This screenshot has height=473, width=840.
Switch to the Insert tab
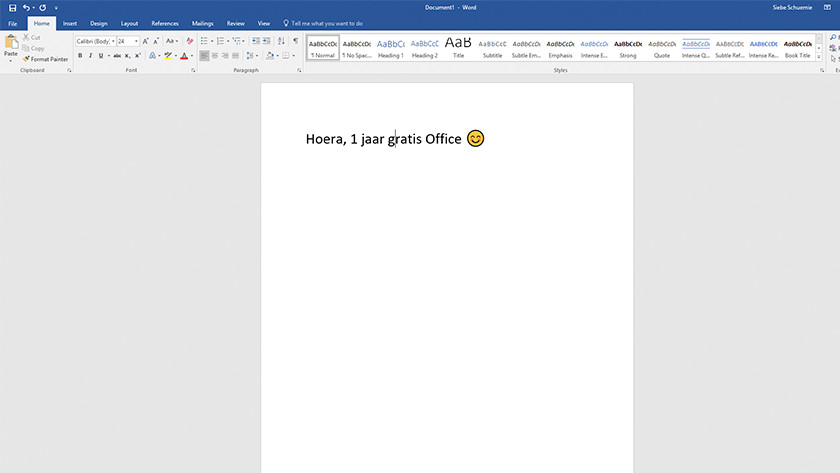(x=70, y=22)
